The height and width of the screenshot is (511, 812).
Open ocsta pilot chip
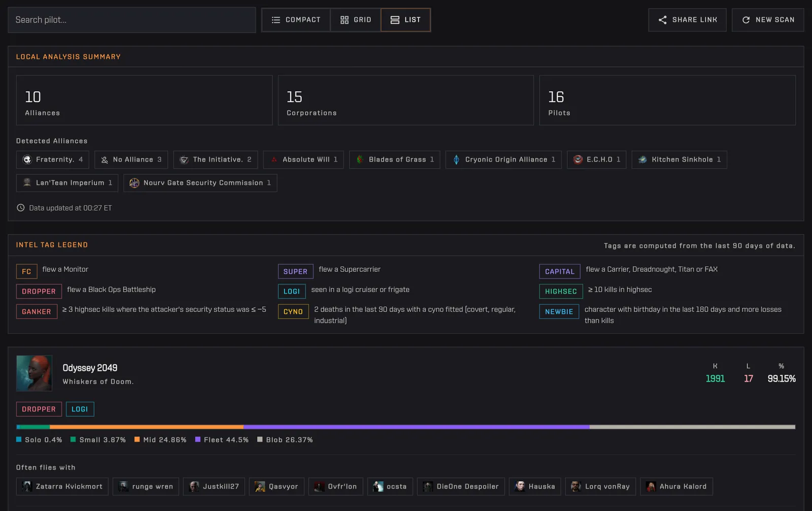(390, 487)
